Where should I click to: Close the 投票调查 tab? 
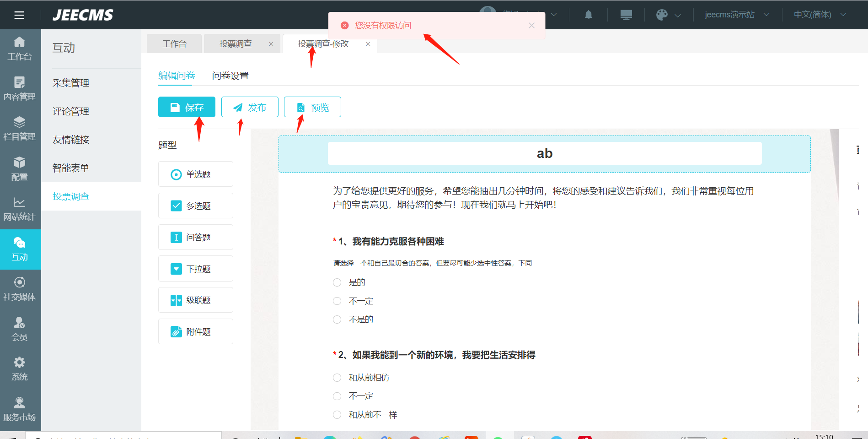[x=271, y=44]
